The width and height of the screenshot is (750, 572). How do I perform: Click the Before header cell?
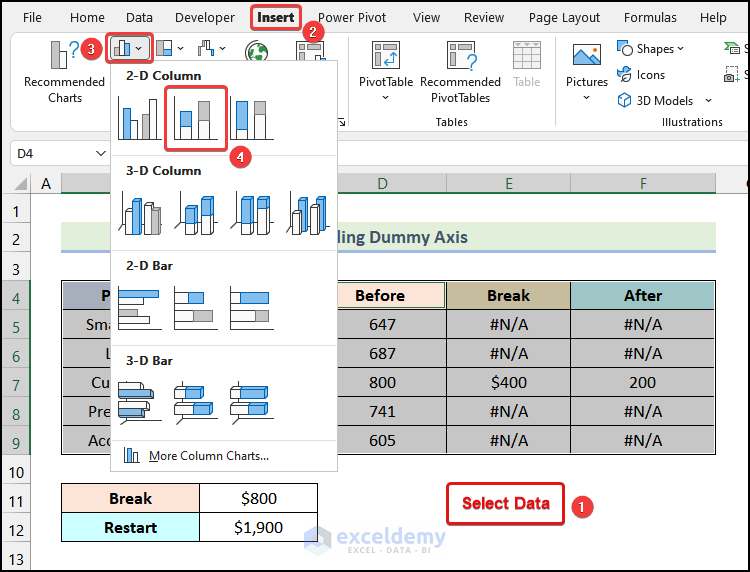tap(391, 296)
